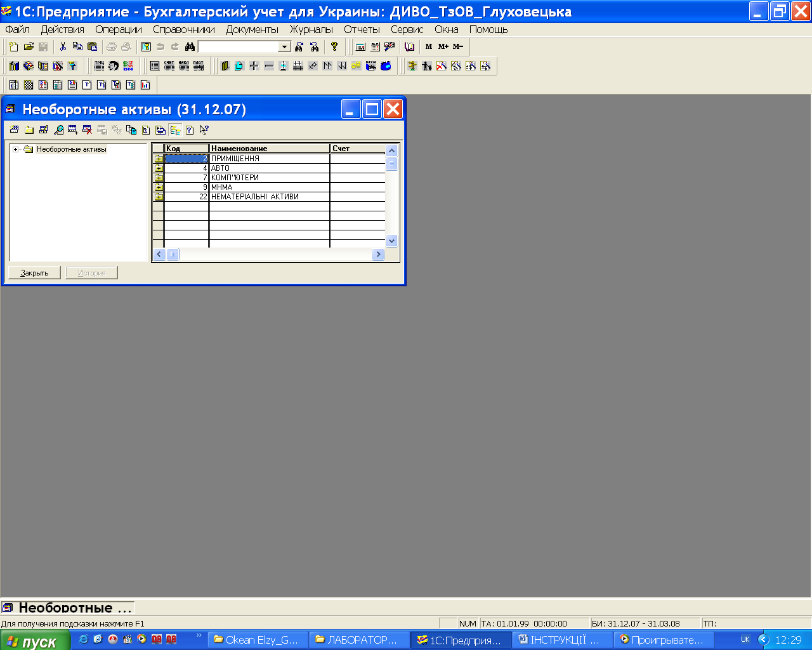
Task: Open the Syntax assistant book icon
Action: [x=409, y=46]
